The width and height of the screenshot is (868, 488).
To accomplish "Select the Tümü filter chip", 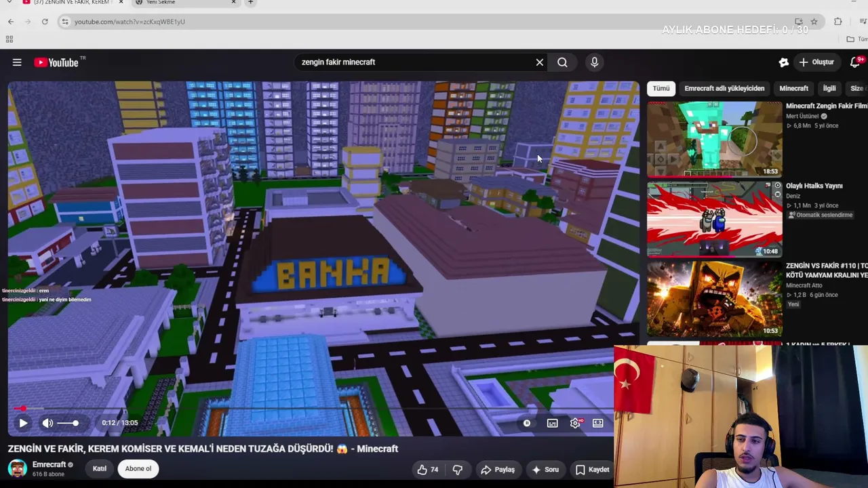I will coord(661,88).
